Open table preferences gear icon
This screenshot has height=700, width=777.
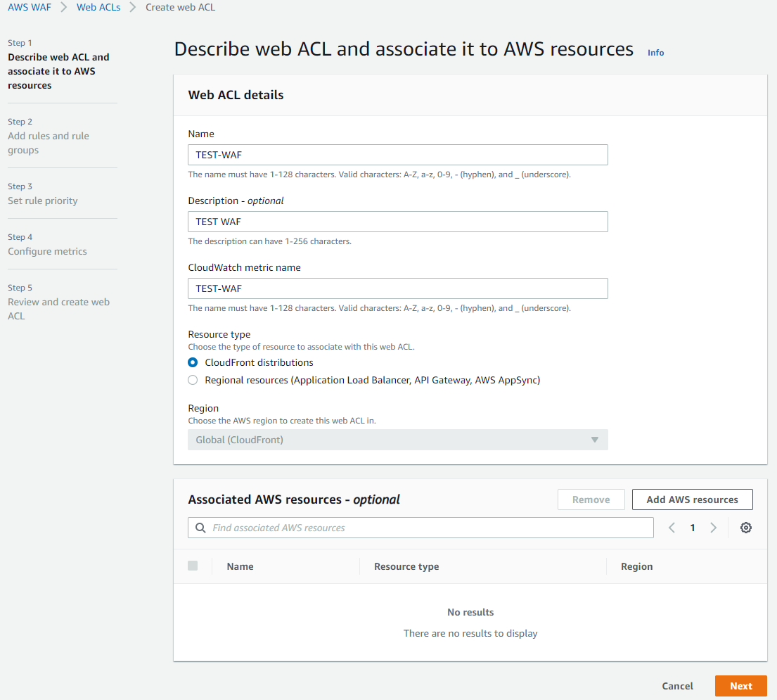click(746, 528)
